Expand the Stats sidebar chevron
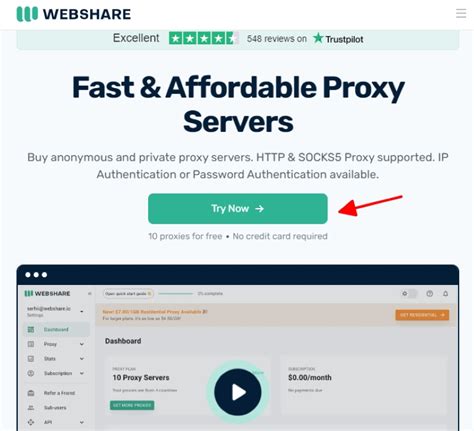Viewport: 474px width, 431px height. pos(82,359)
